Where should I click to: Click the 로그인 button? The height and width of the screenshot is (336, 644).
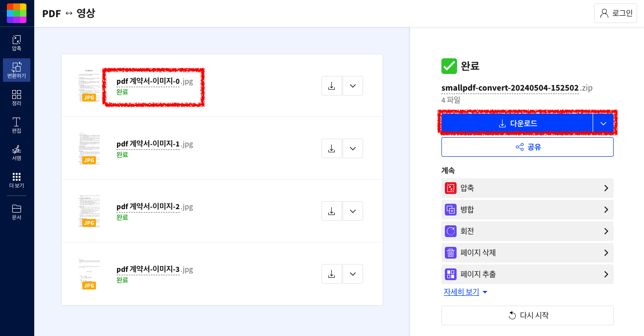615,13
